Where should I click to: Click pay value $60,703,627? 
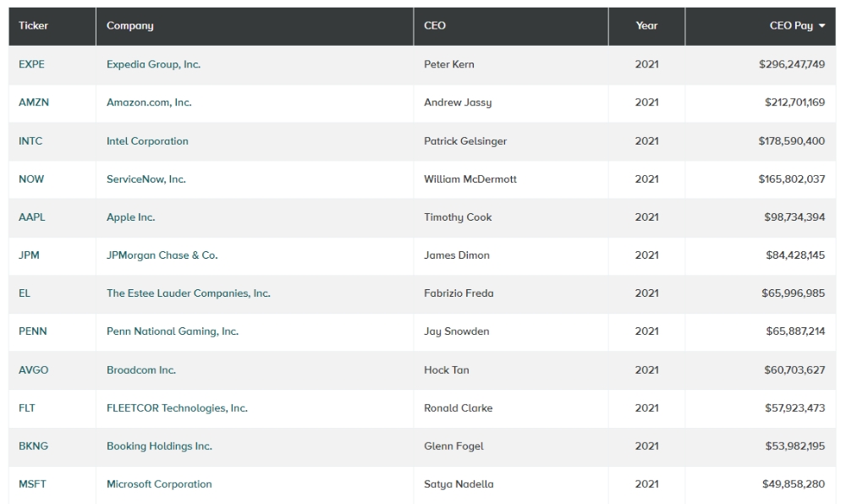[794, 370]
